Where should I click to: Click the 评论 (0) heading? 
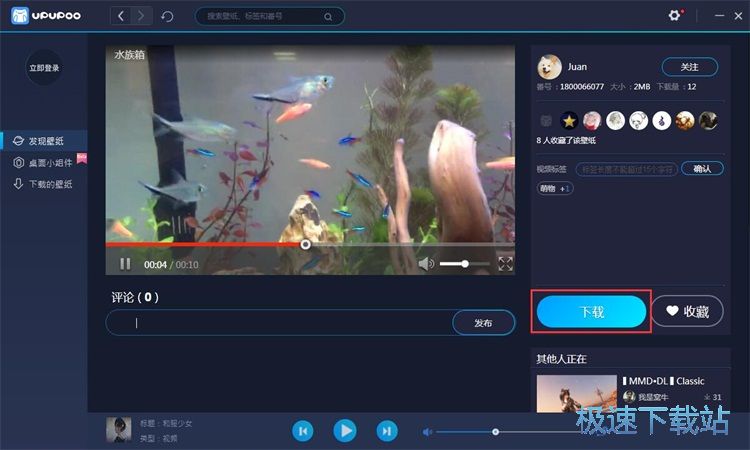(135, 297)
